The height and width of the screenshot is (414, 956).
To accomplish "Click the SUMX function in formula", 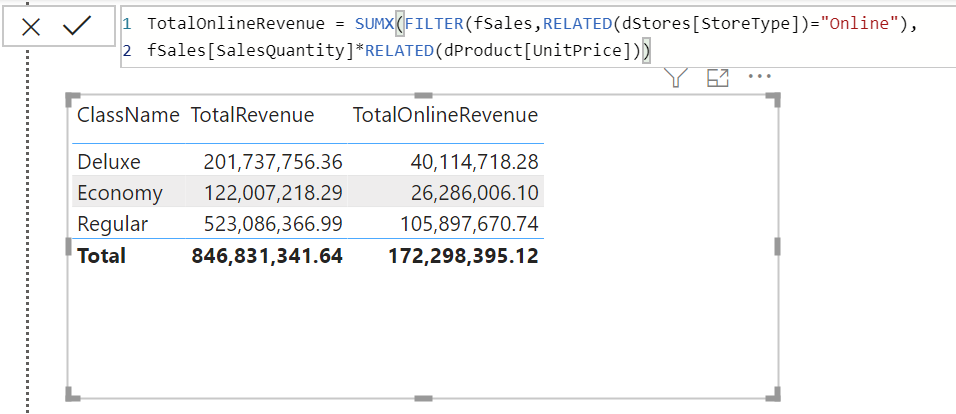I will coord(375,24).
